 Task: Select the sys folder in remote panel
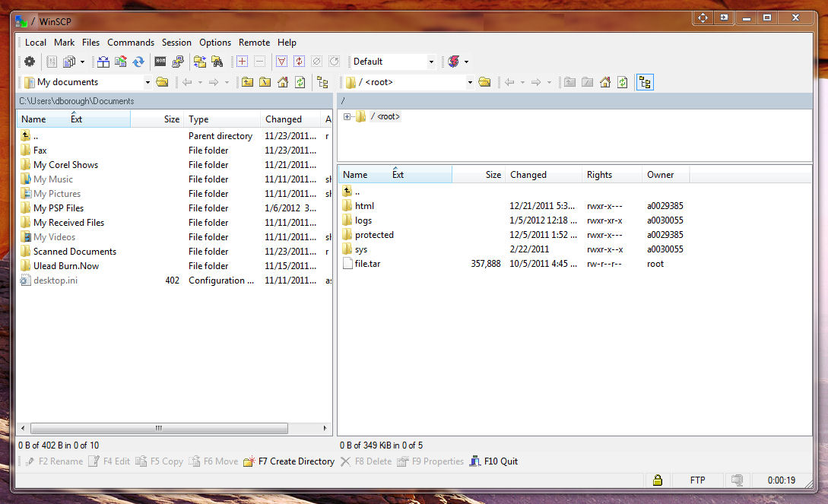pos(360,249)
